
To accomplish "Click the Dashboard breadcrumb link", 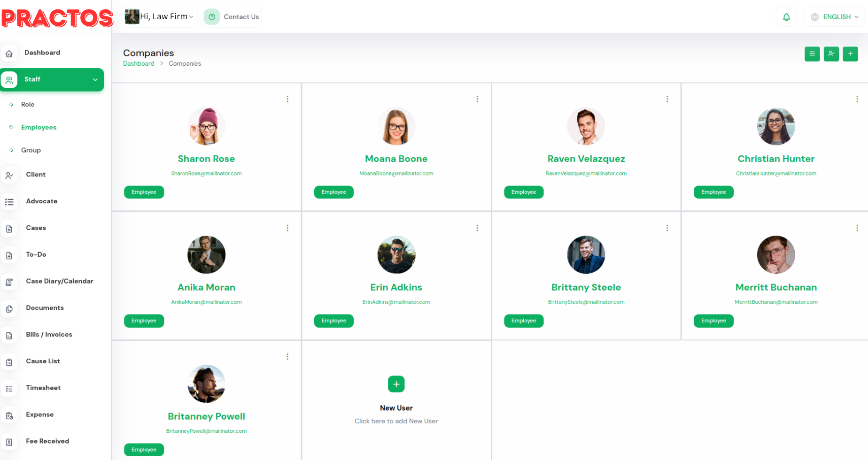I will tap(139, 63).
